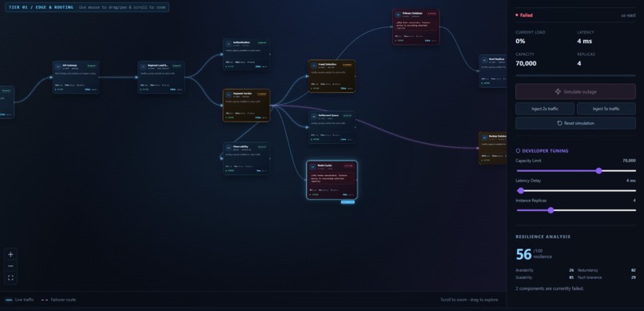The height and width of the screenshot is (311, 644).
Task: Click 'Scroll to zoom · drag to explore' hint
Action: (470, 300)
